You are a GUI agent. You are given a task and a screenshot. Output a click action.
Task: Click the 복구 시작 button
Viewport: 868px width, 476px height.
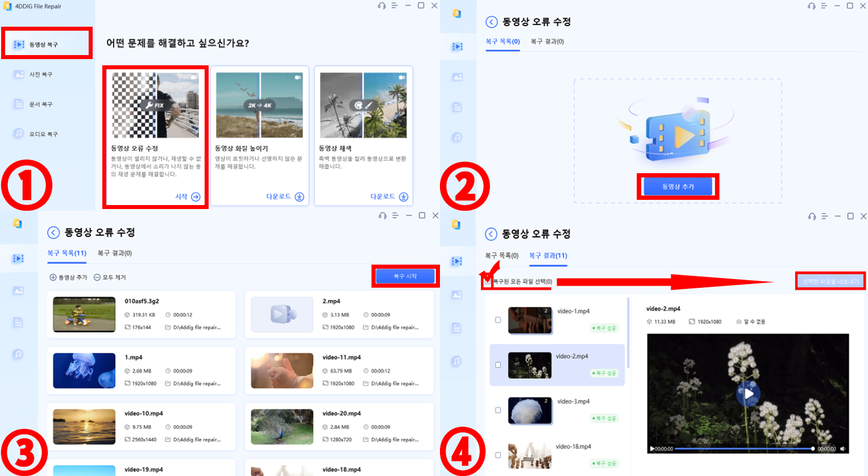[405, 276]
